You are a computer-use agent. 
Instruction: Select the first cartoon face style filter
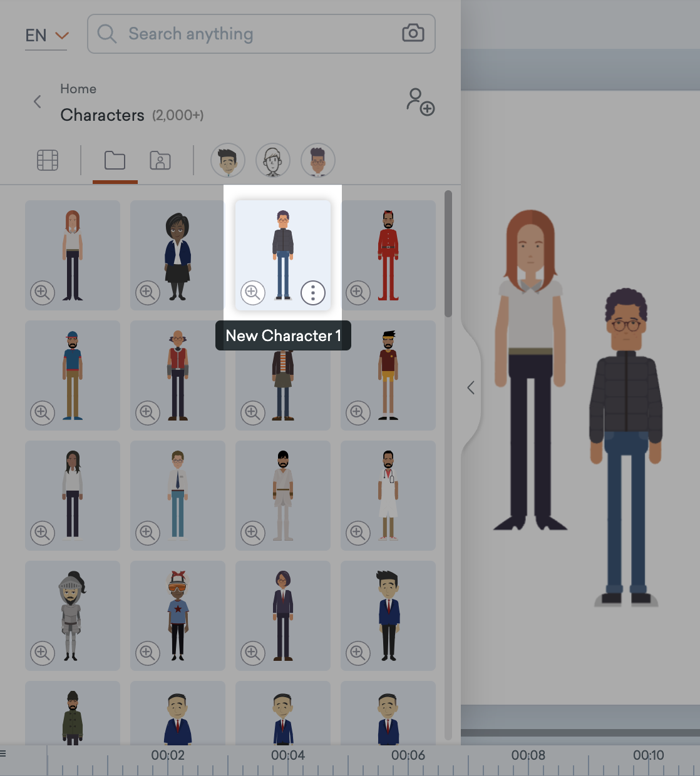pos(227,160)
